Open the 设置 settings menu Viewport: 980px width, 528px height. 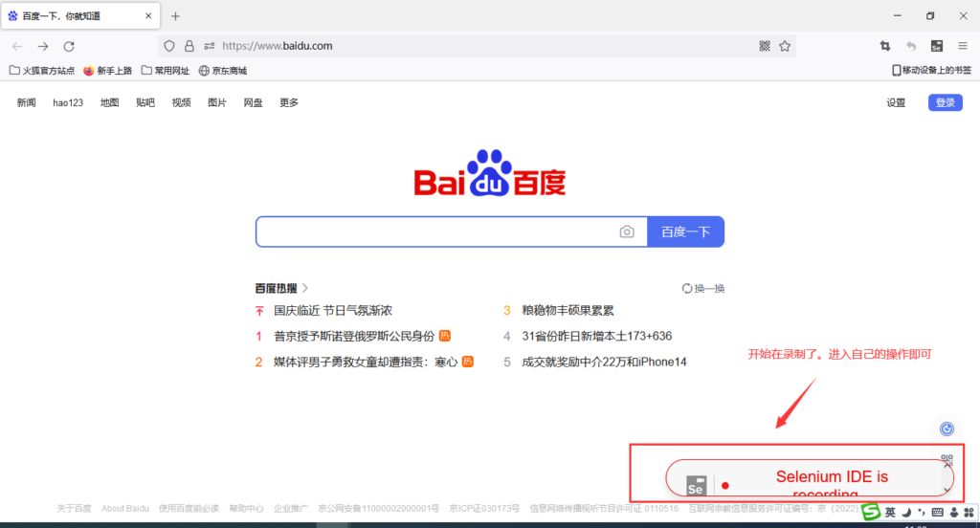pos(896,102)
